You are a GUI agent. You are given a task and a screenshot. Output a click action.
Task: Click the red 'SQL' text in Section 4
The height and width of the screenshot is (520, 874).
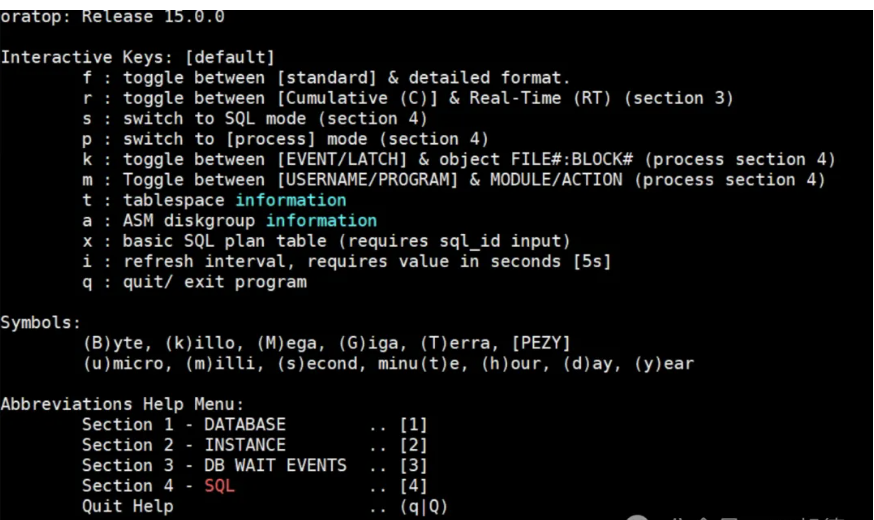coord(219,486)
